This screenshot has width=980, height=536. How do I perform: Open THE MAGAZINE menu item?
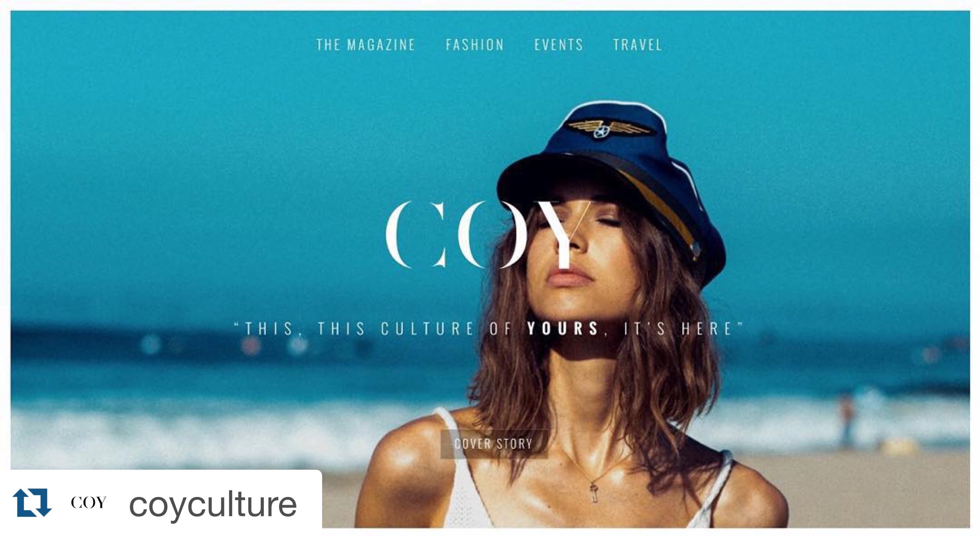click(366, 45)
